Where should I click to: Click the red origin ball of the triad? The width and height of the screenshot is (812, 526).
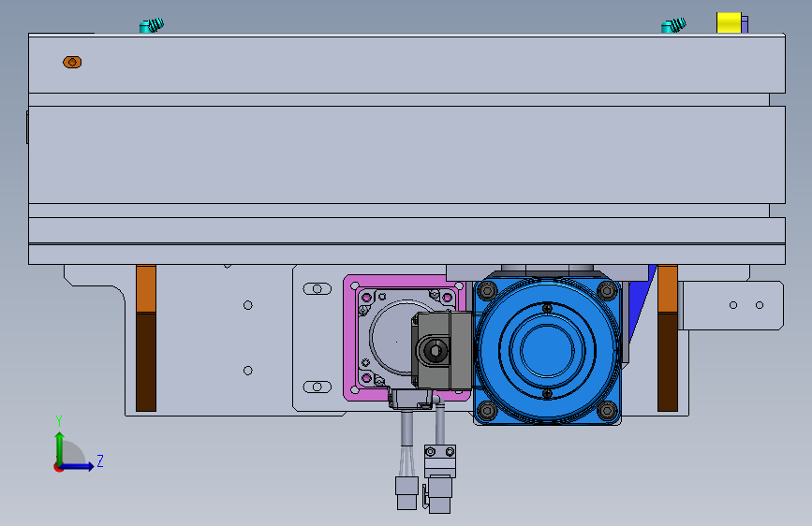(57, 467)
